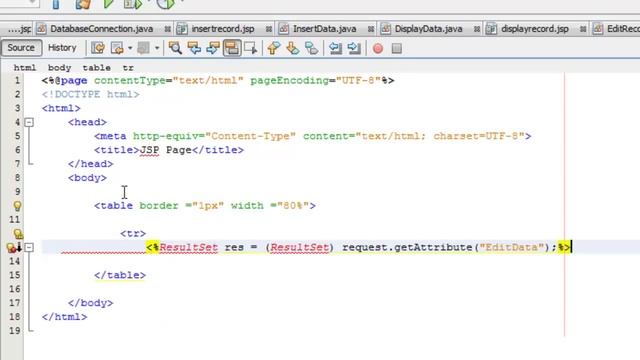Viewport: 640px width, 360px height.
Task: Click the Find Selection magnifier icon
Action: [x=175, y=48]
